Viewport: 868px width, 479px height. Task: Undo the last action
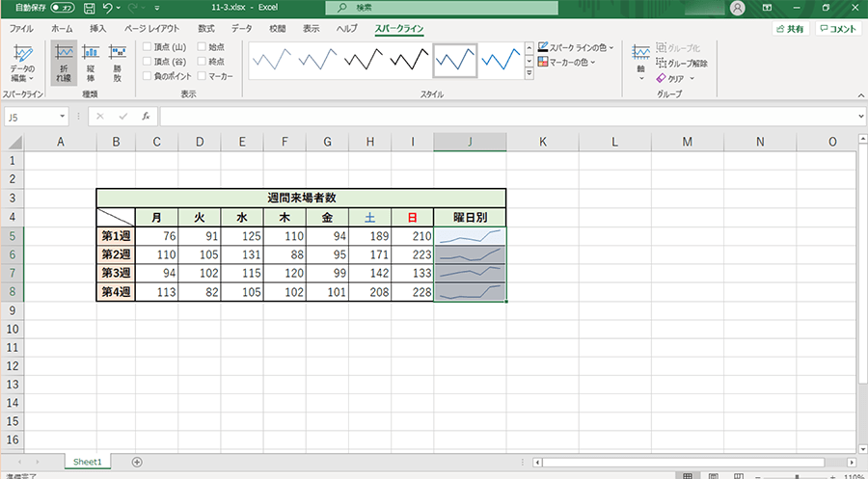click(x=108, y=8)
